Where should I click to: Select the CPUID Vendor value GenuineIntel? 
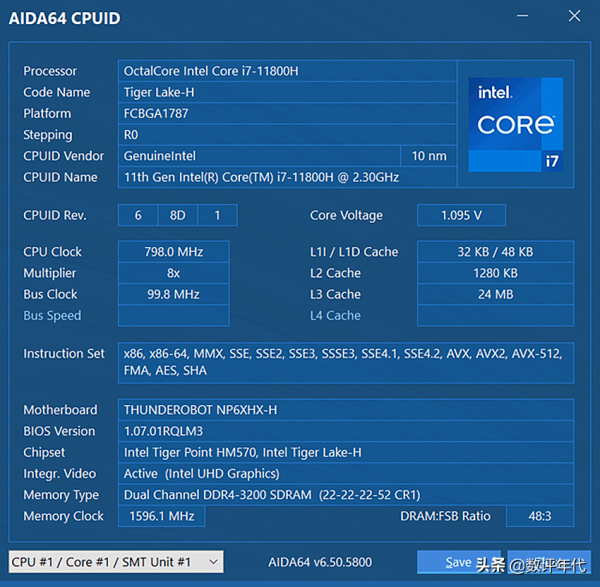(259, 156)
